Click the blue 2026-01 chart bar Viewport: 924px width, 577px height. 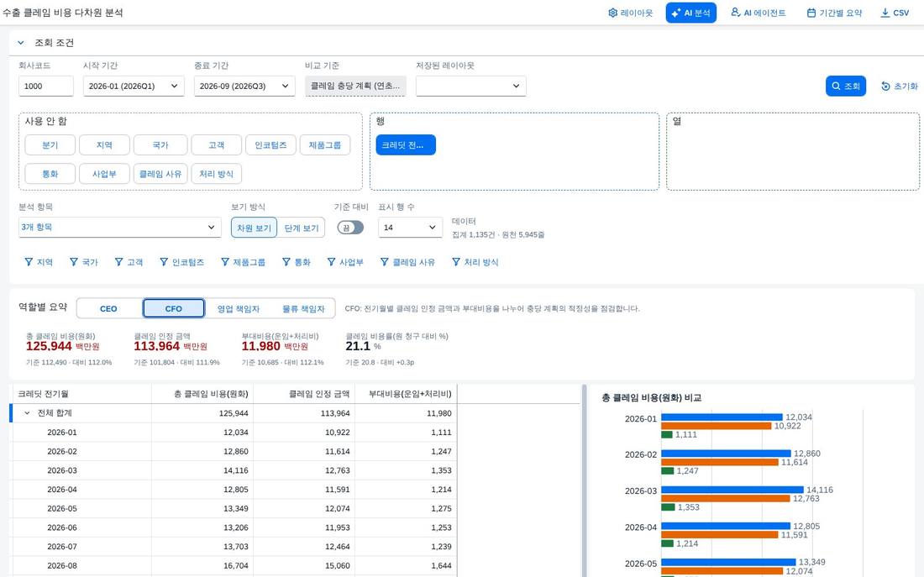pos(722,417)
